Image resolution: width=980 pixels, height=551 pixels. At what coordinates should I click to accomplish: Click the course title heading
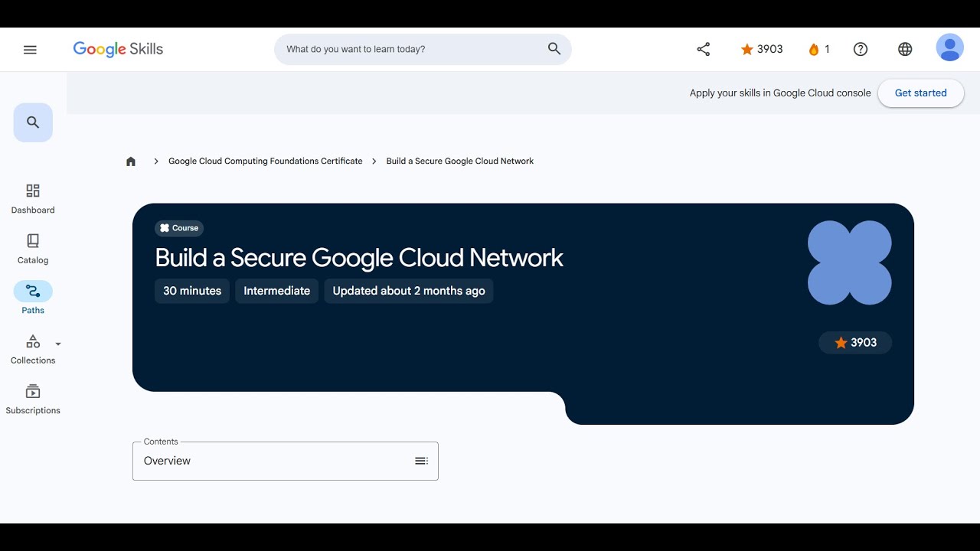coord(359,258)
